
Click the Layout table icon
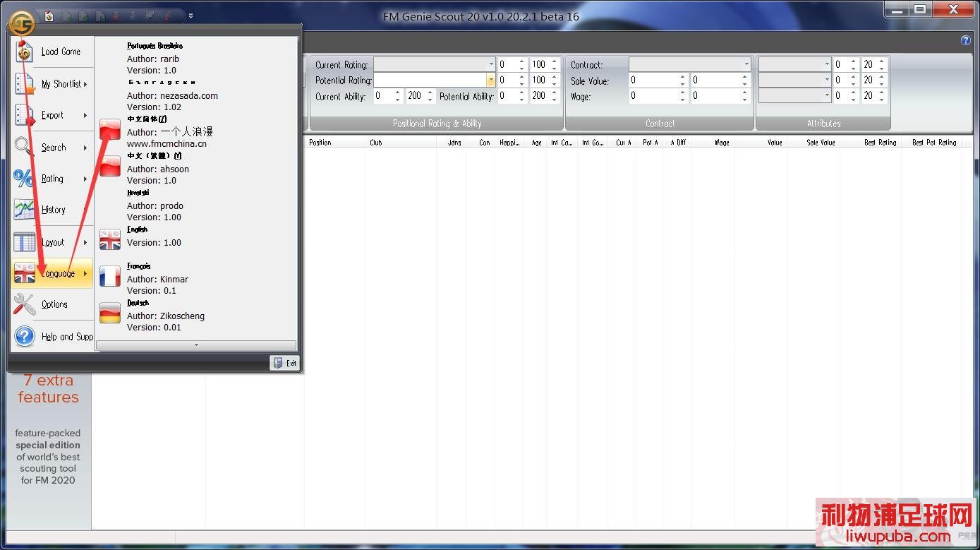(x=24, y=242)
